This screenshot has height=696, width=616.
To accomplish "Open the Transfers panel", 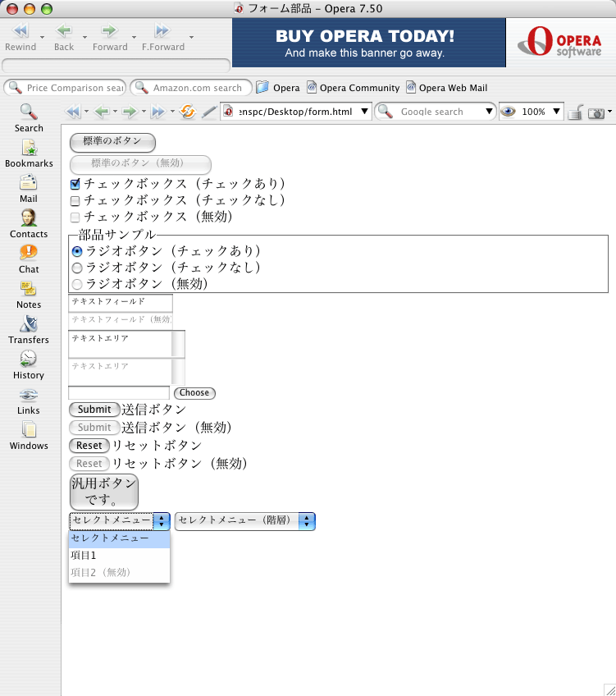I will [x=29, y=330].
